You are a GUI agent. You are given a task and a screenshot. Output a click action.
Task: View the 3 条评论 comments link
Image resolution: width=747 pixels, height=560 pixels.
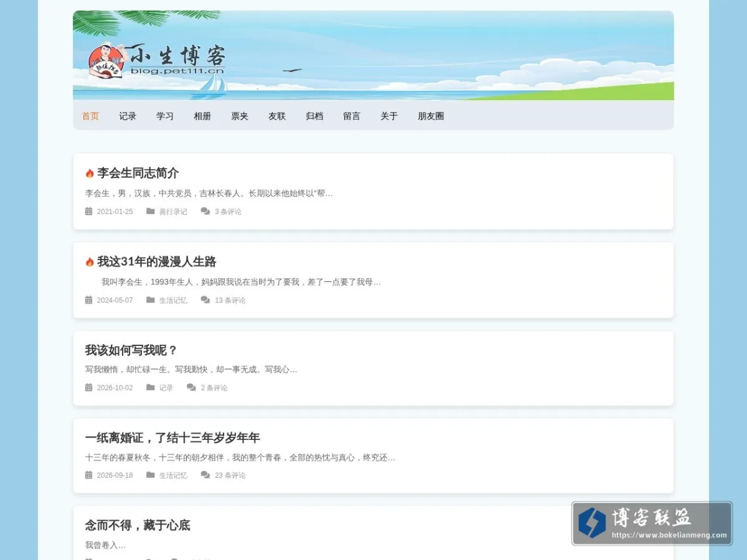point(228,212)
